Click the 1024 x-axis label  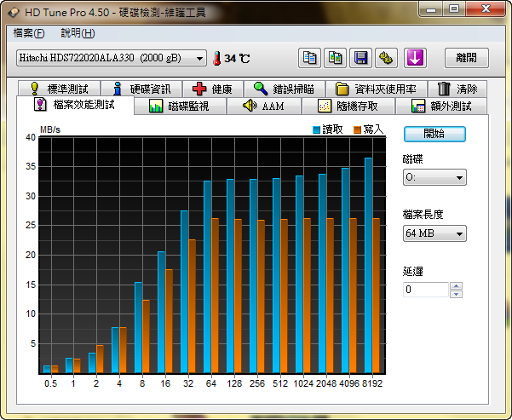click(303, 383)
